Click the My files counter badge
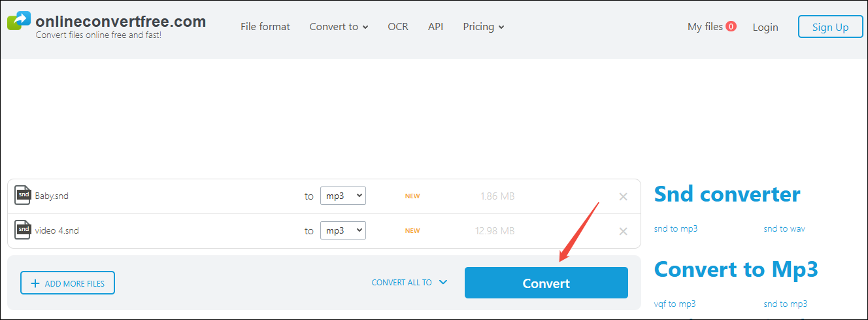The width and height of the screenshot is (868, 320). coord(731,26)
